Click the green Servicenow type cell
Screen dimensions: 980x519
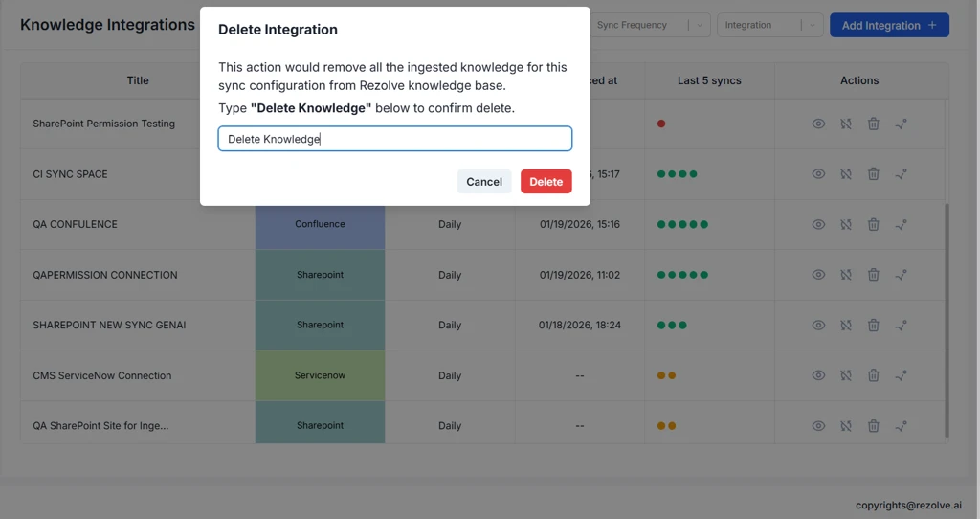pyautogui.click(x=320, y=375)
